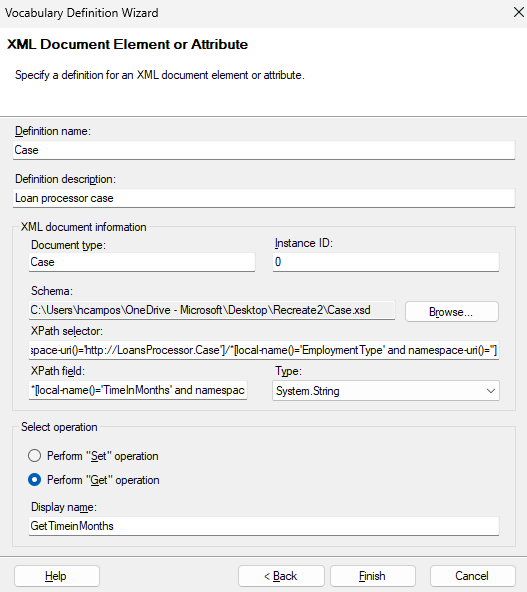Click the XML Document Element or Attribute heading

pyautogui.click(x=128, y=45)
